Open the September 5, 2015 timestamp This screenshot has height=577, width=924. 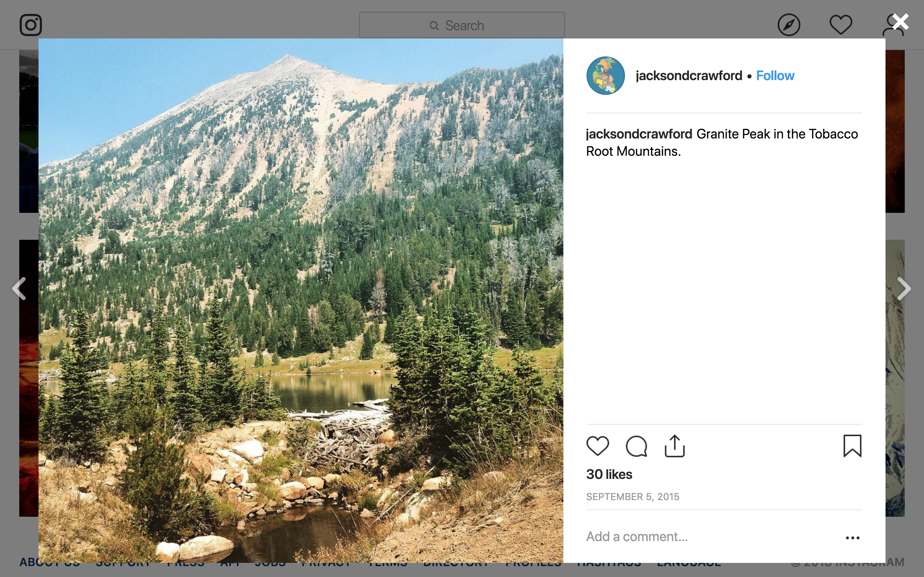coord(633,497)
